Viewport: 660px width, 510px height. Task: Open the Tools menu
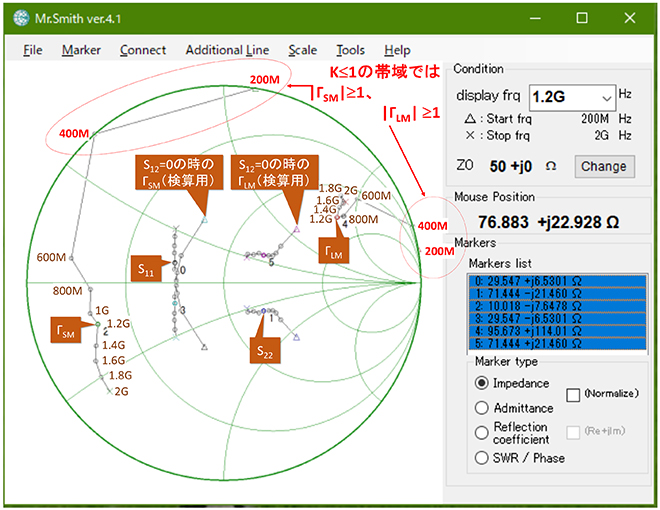pos(350,50)
